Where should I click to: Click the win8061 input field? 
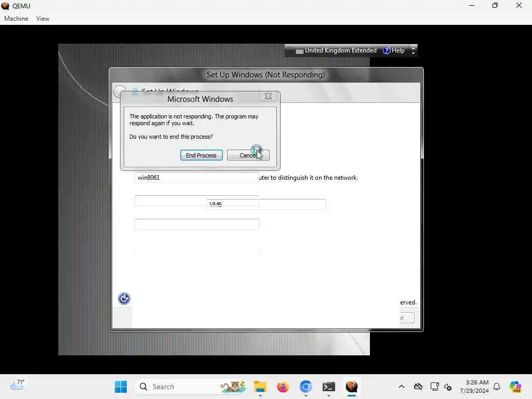pos(196,178)
